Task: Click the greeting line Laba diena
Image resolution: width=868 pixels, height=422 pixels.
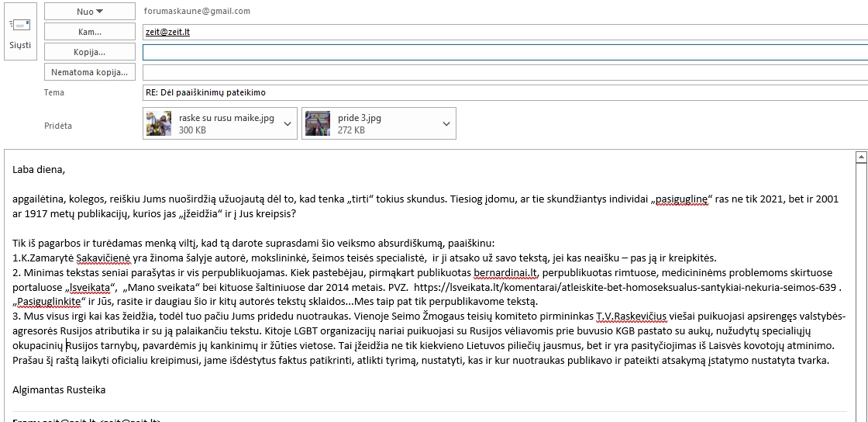Action: click(x=39, y=169)
